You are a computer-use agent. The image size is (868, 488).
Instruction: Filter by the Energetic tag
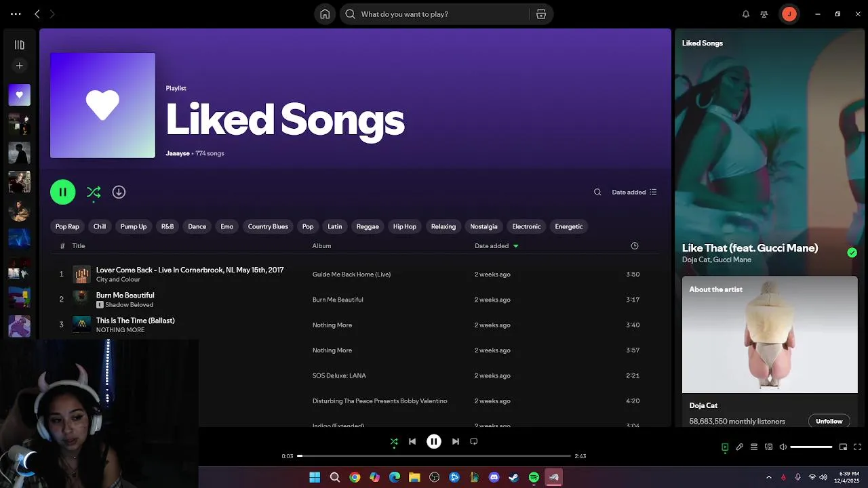[569, 226]
